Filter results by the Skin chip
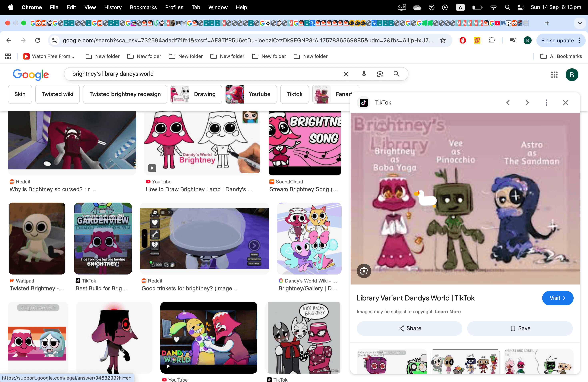The width and height of the screenshot is (588, 382). pos(20,94)
